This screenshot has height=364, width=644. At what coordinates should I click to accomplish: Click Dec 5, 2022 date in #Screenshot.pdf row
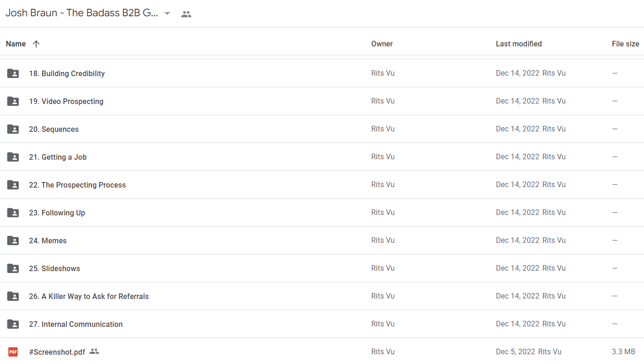pyautogui.click(x=515, y=351)
